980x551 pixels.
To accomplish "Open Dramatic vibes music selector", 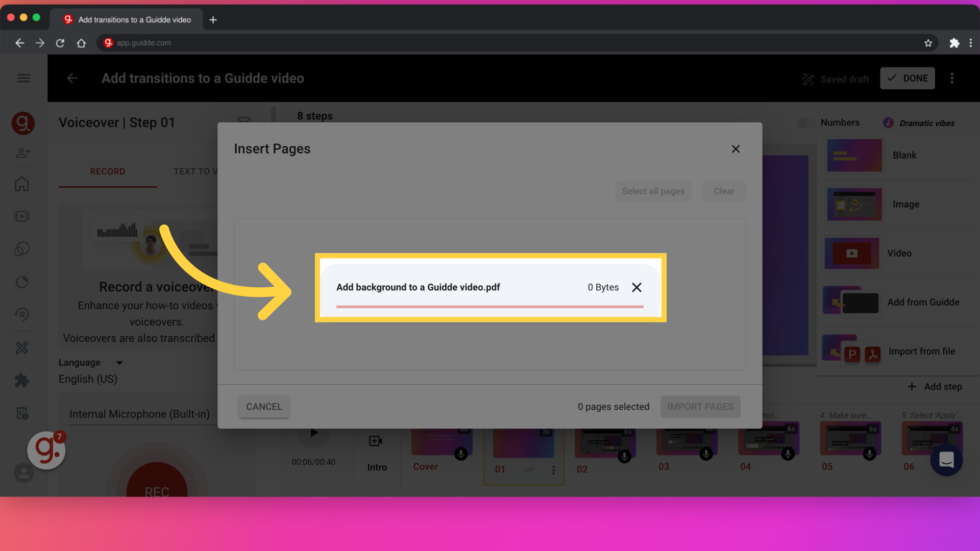I will click(x=919, y=123).
